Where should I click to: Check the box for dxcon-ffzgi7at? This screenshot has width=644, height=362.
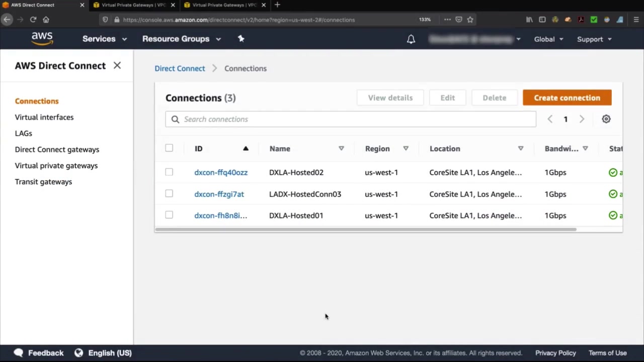(x=169, y=194)
